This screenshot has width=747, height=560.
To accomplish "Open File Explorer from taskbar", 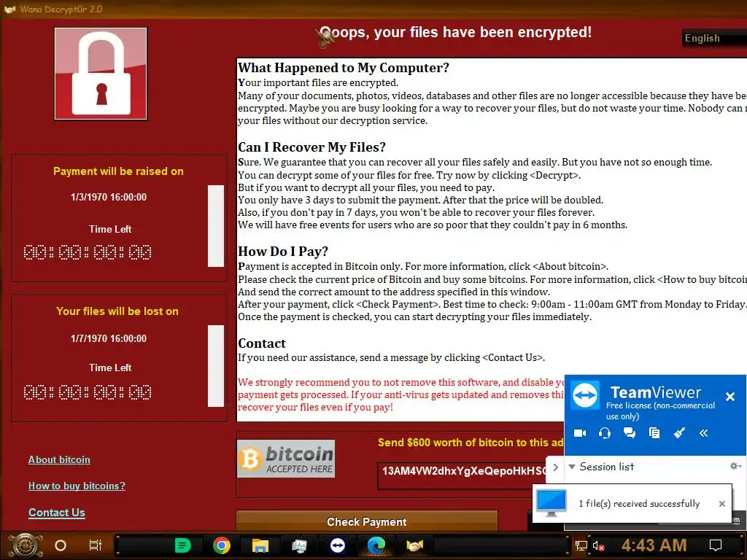I will pyautogui.click(x=260, y=545).
